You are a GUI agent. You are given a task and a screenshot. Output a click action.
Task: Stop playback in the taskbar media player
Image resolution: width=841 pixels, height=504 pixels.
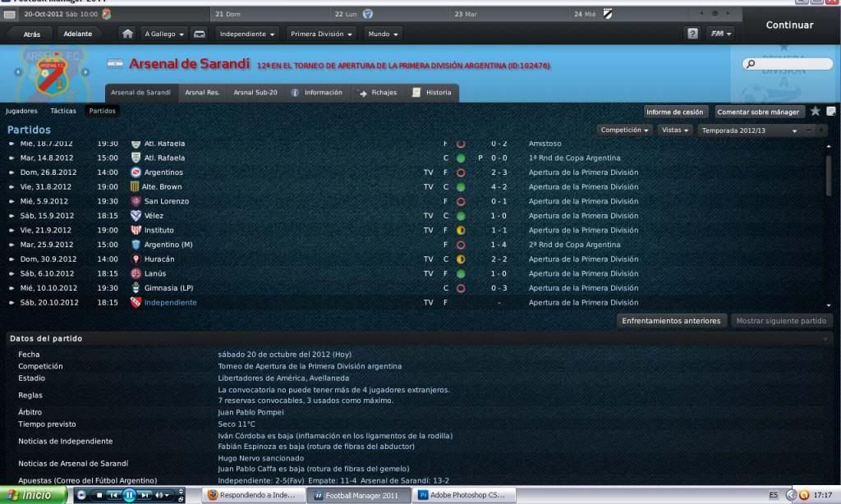[99, 496]
